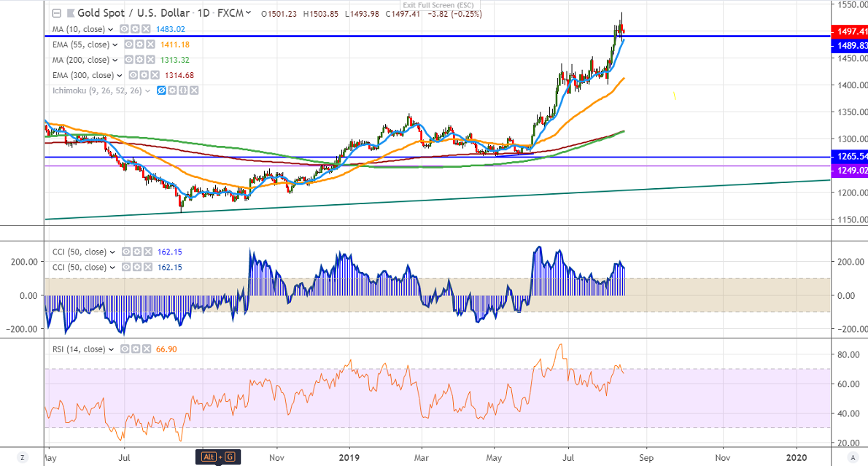
Task: Collapse the indicator legend with minus box
Action: [x=56, y=13]
